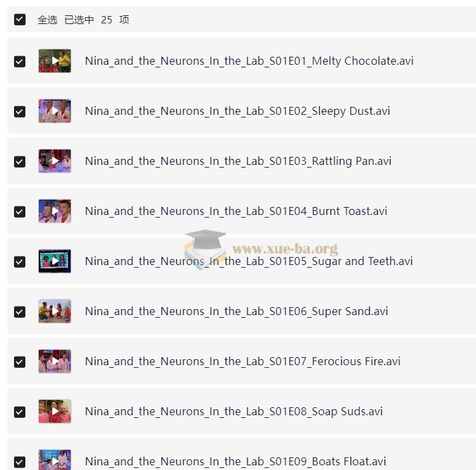Play the Burnt Toast video thumbnail
Screen dimensions: 476x470
(x=55, y=211)
